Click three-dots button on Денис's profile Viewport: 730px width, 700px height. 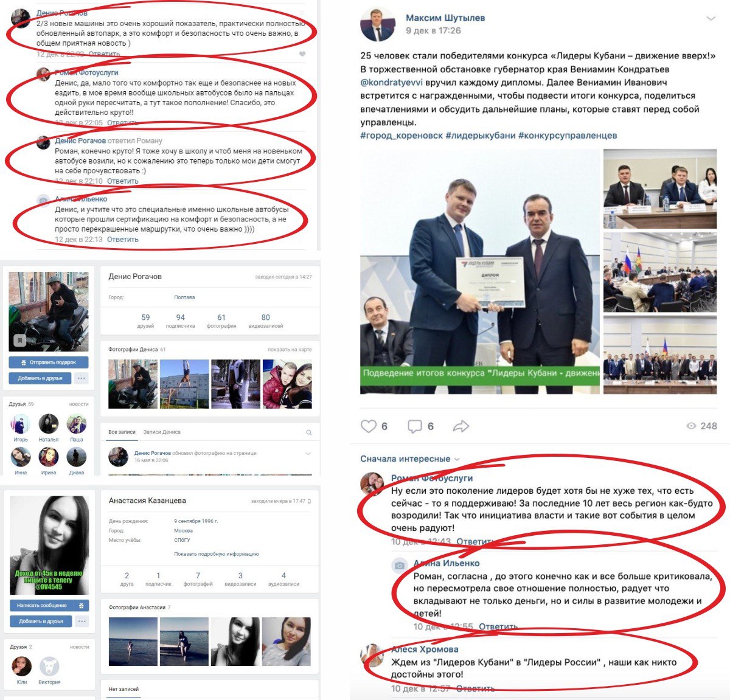tap(82, 378)
